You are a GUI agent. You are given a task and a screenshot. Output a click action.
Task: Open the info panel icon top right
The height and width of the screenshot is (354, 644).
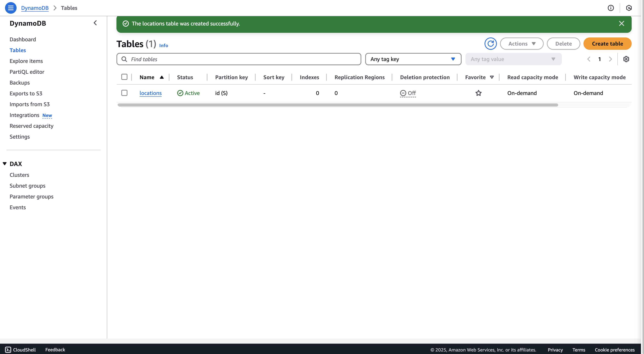(x=610, y=8)
